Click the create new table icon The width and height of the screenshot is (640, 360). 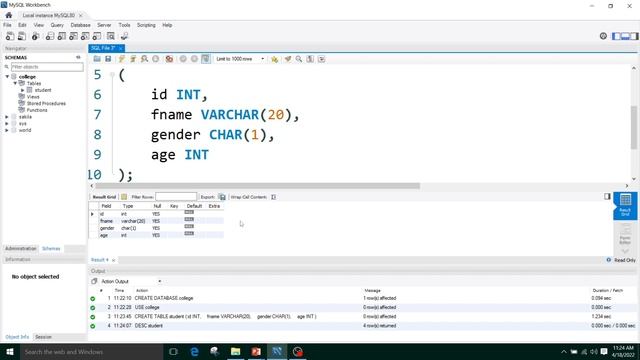click(x=62, y=36)
